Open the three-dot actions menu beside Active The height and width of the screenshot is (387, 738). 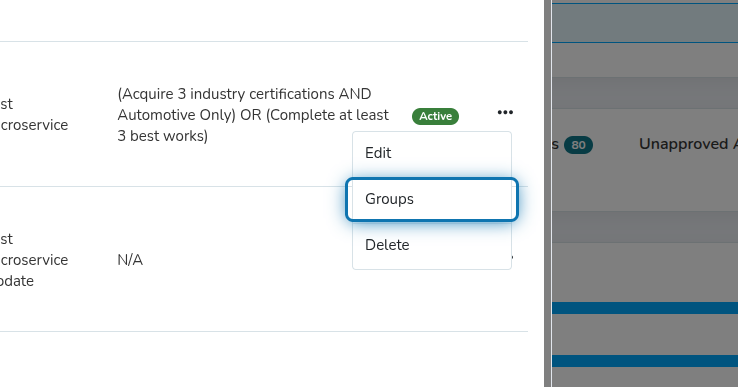click(x=505, y=113)
